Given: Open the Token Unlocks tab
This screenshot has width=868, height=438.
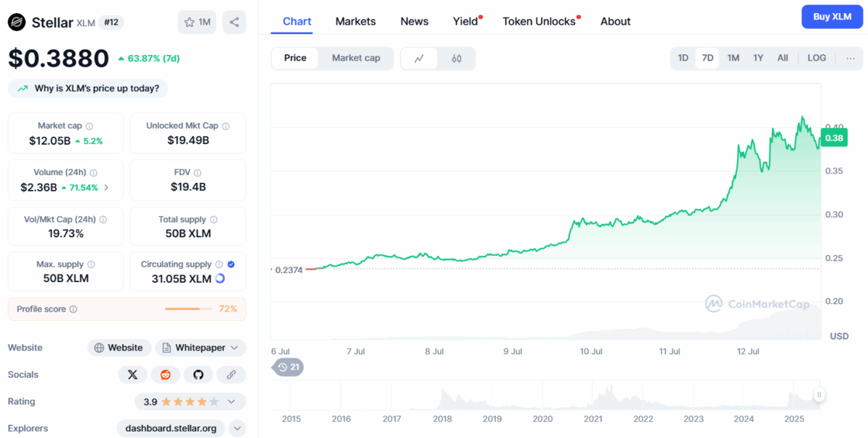Looking at the screenshot, I should pos(540,22).
